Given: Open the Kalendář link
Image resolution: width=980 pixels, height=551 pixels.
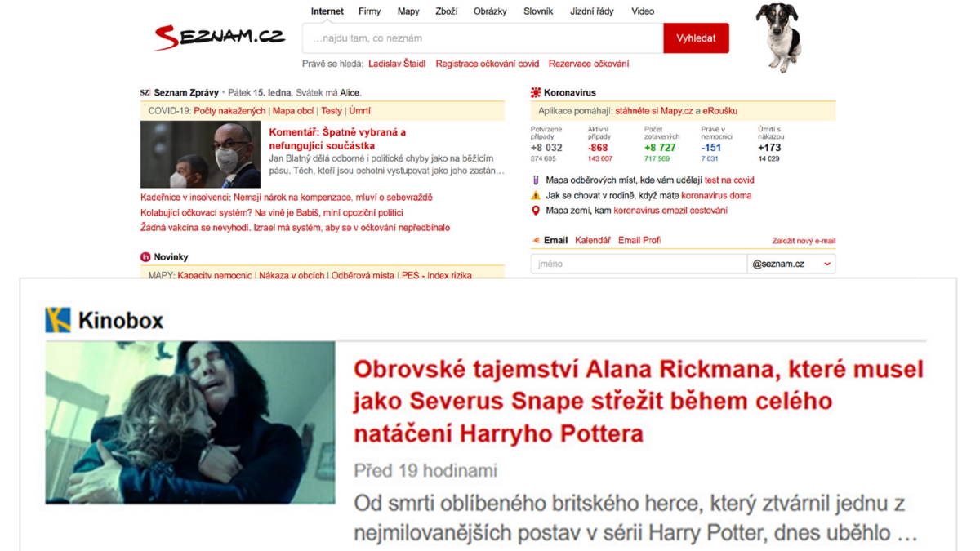Looking at the screenshot, I should tap(593, 241).
